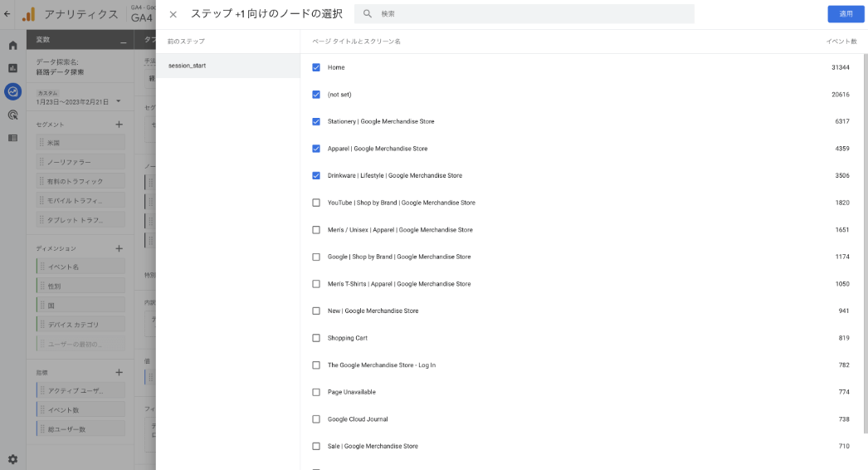
Task: Click the イベント数 column header
Action: tap(841, 42)
